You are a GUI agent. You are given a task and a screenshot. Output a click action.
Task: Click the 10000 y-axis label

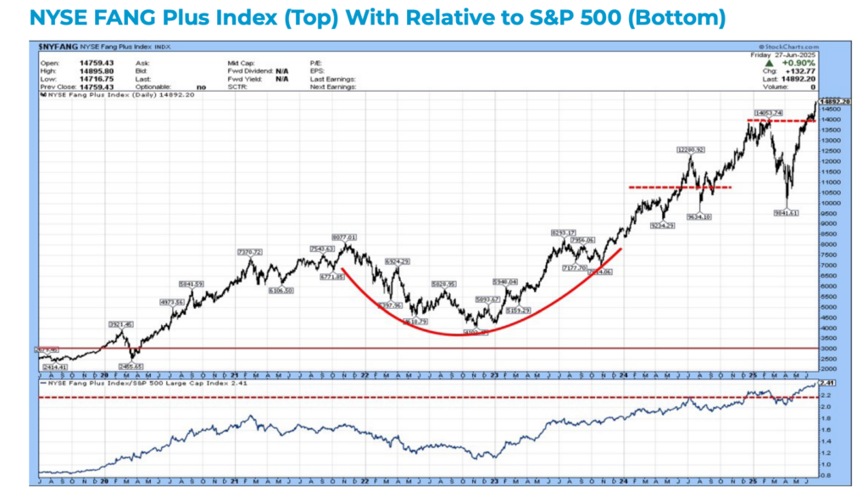[830, 203]
